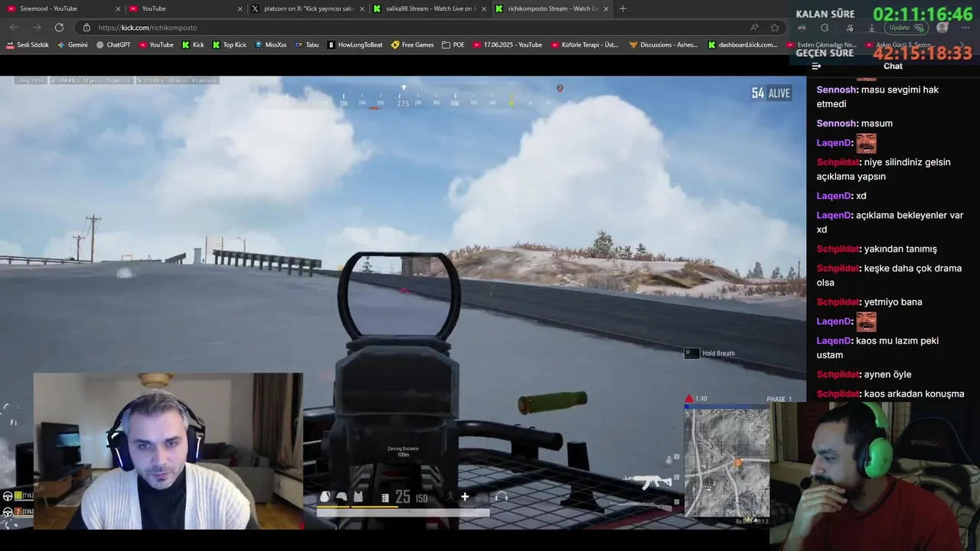The height and width of the screenshot is (551, 980).
Task: Open browser settings and more menu
Action: point(965,28)
